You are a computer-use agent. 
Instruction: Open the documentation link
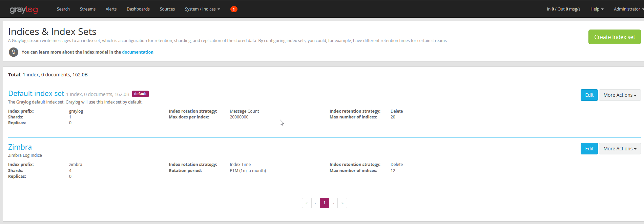coord(138,52)
